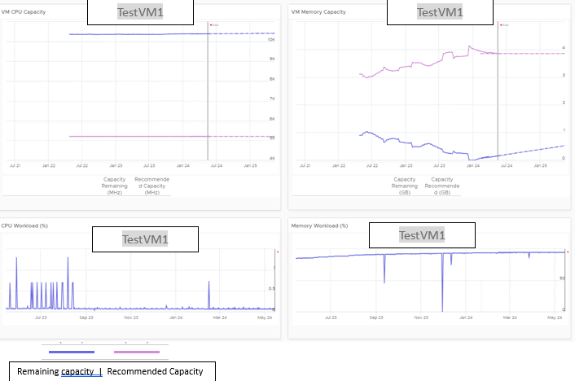Click the blue Remaining capacity legend swatch

point(72,352)
